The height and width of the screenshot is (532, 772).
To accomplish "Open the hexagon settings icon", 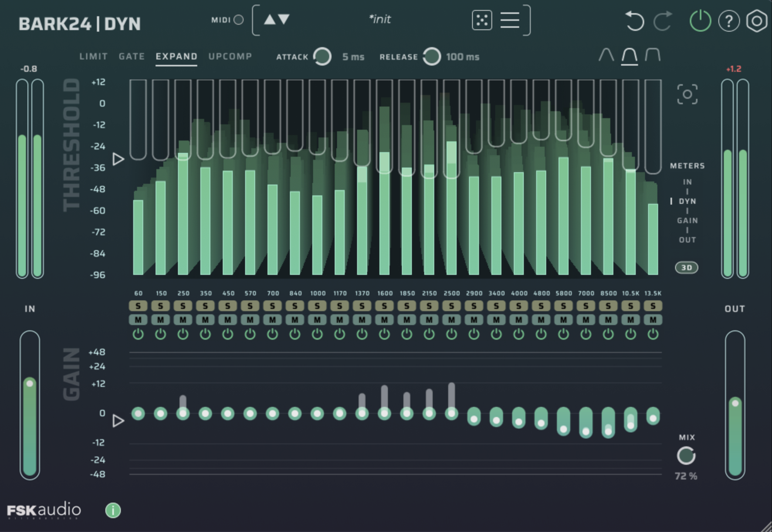I will coord(757,21).
